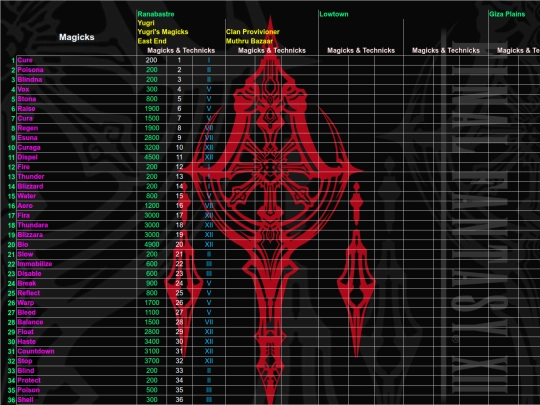Screen dimensions: 540x405
Task: Click the 1100 price for Bleed
Action: [x=152, y=312]
